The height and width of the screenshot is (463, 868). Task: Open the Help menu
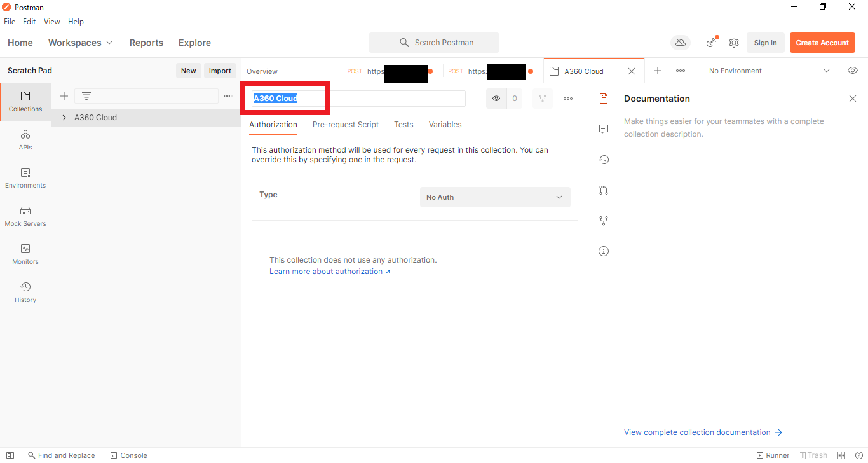(x=76, y=22)
